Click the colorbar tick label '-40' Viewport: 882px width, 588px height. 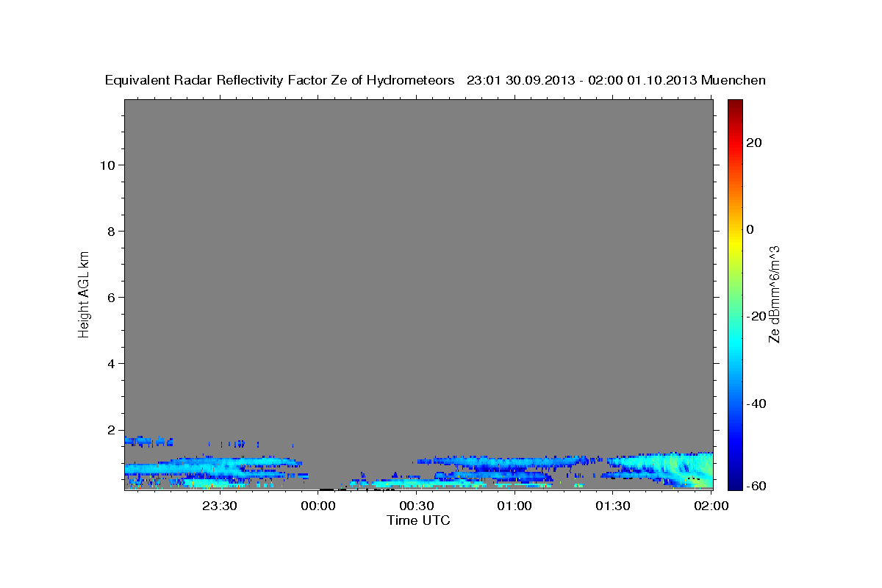(x=756, y=404)
